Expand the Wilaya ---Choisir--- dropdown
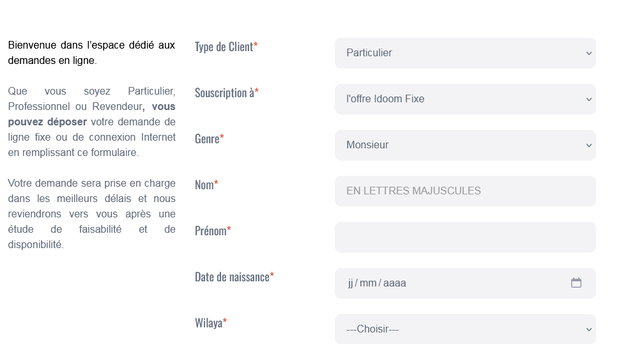The height and width of the screenshot is (344, 644). [x=464, y=329]
